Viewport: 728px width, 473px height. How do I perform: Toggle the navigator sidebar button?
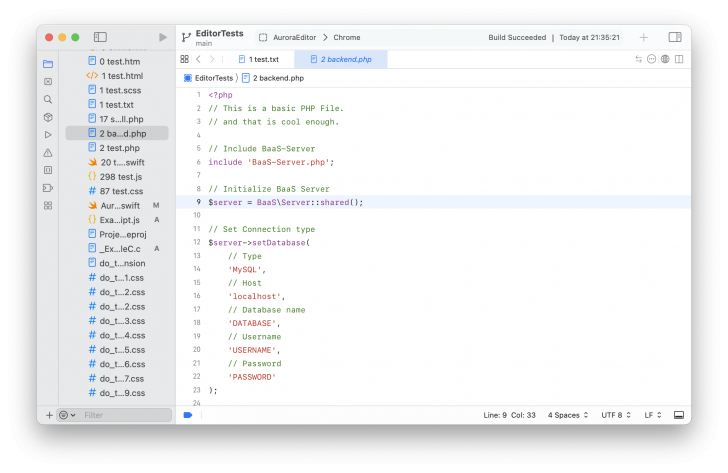[100, 37]
